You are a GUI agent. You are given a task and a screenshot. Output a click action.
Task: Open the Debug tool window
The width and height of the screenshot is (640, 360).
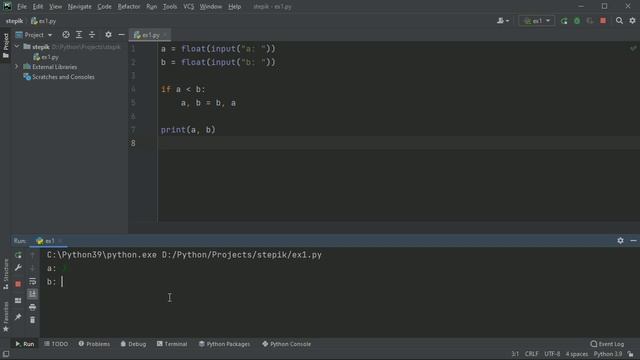133,344
